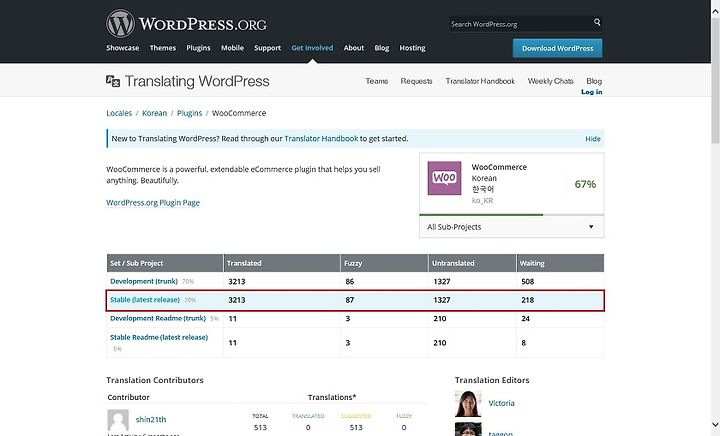Open translation editor Victoria link
Screen dimensions: 720x436
[x=501, y=403]
